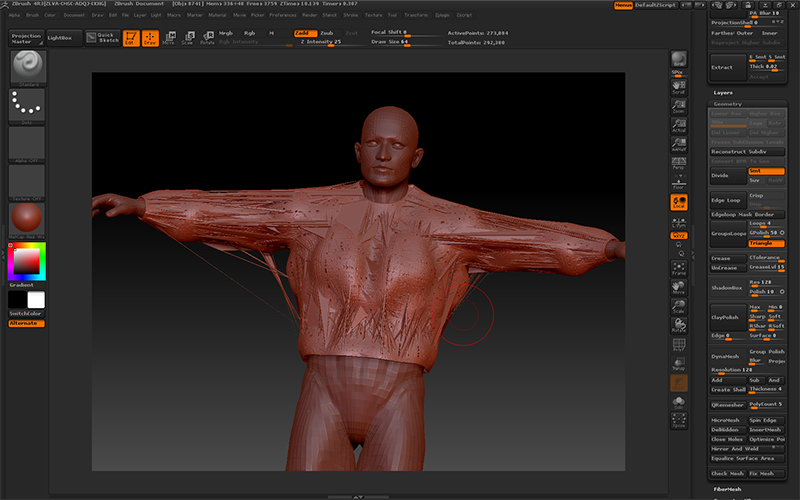Click the Scroll canvas icon
Image resolution: width=800 pixels, height=500 pixels.
click(x=679, y=87)
